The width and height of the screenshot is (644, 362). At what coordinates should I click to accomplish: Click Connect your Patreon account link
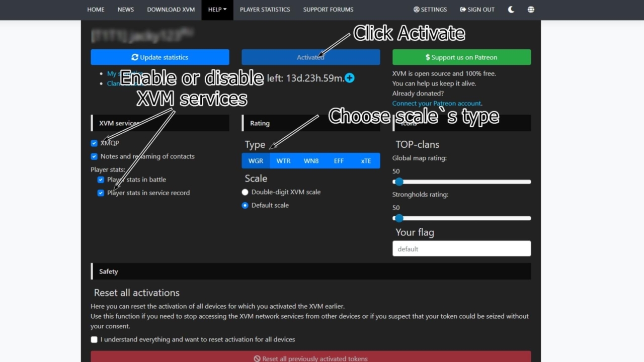point(437,103)
